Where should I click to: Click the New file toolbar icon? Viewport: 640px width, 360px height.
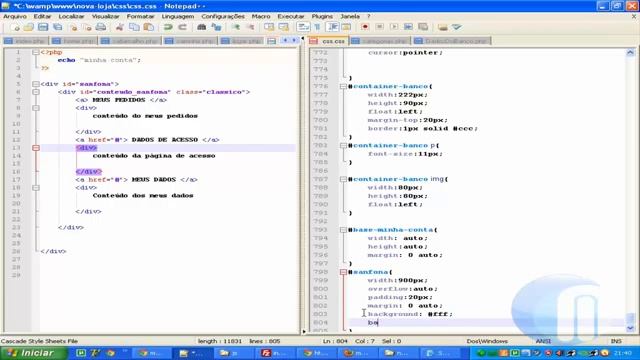click(16, 27)
